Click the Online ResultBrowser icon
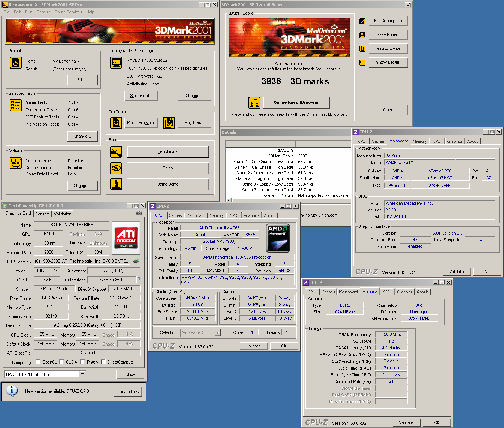The image size is (504, 428). click(x=254, y=102)
